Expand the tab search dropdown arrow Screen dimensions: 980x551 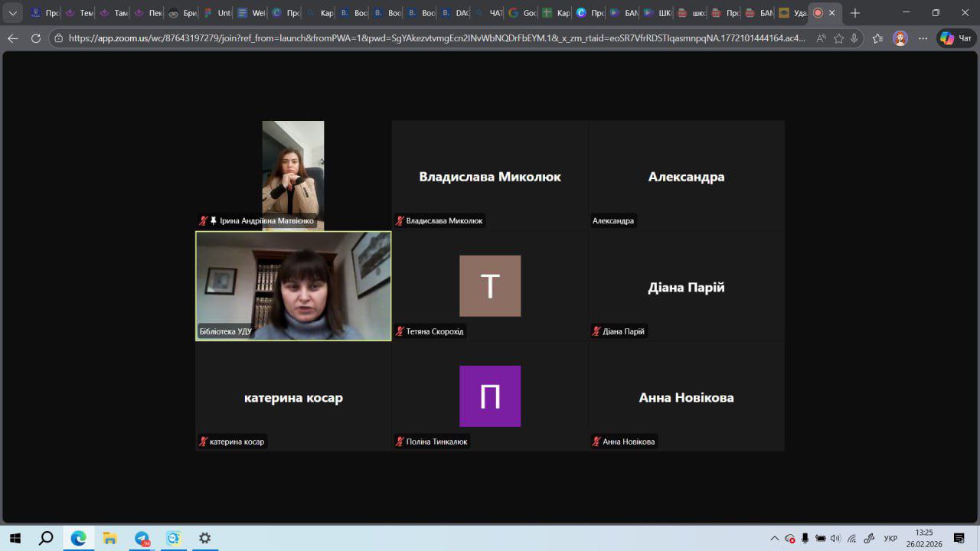[x=13, y=13]
